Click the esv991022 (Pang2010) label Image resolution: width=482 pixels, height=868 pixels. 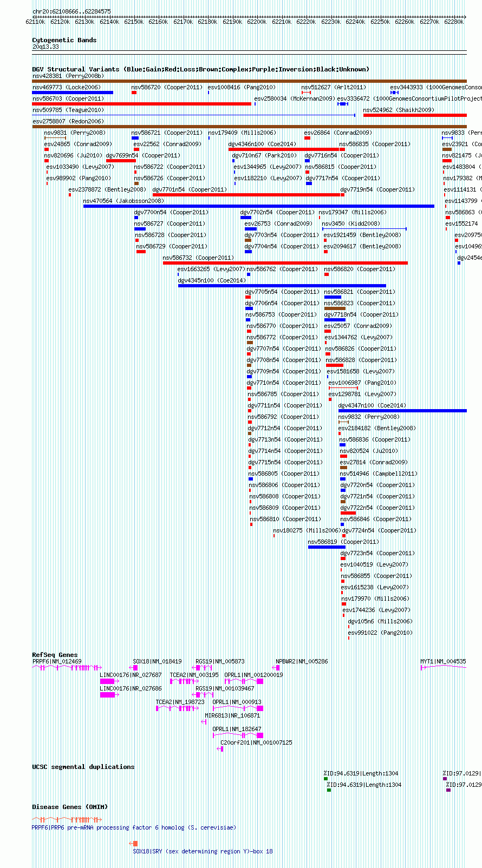point(380,633)
